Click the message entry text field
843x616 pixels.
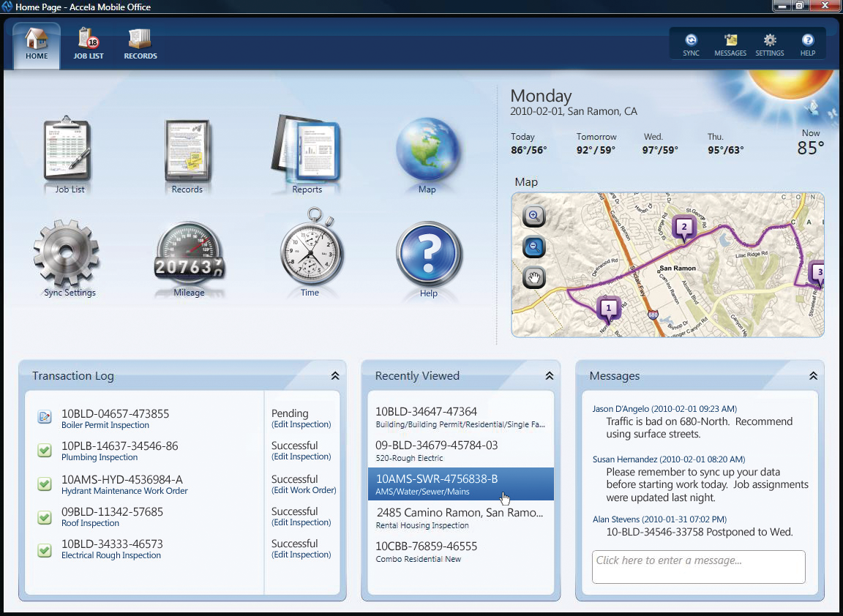pyautogui.click(x=698, y=566)
